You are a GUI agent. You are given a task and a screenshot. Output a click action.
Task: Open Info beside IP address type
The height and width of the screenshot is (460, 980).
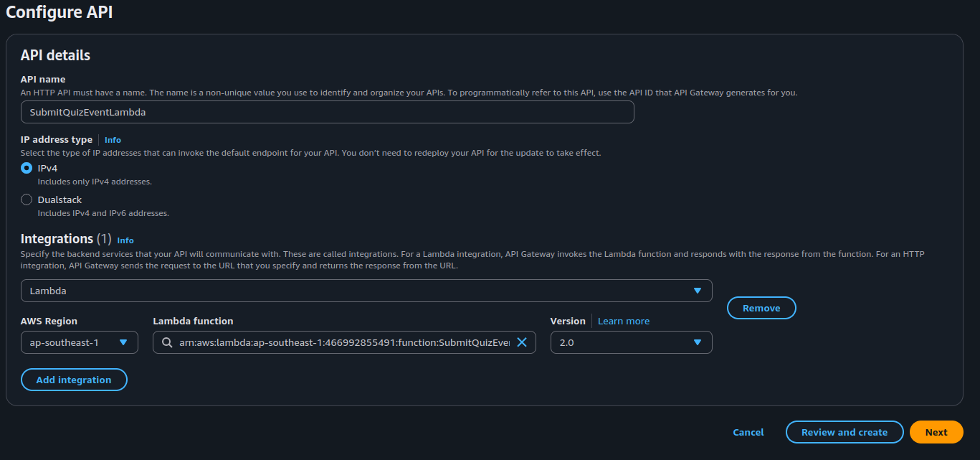(x=113, y=140)
